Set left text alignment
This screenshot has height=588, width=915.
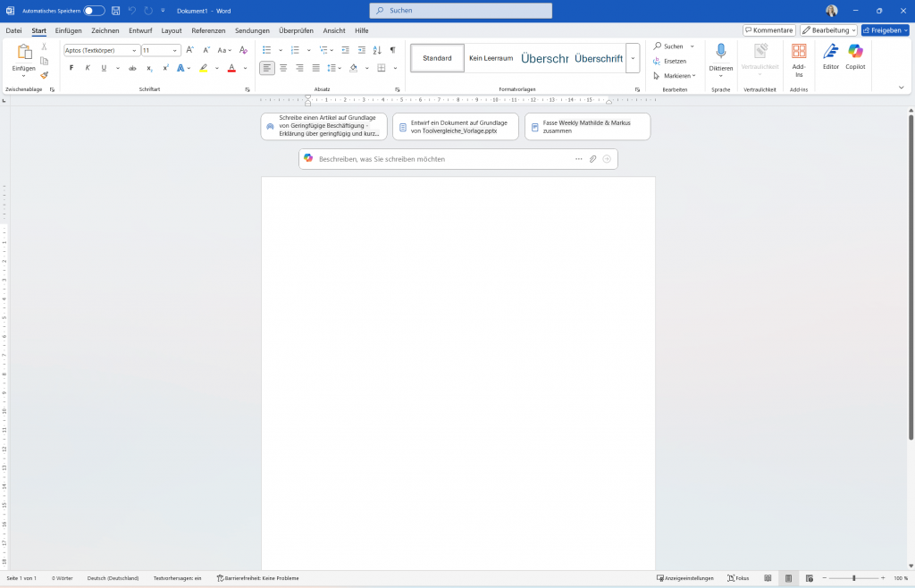click(266, 68)
